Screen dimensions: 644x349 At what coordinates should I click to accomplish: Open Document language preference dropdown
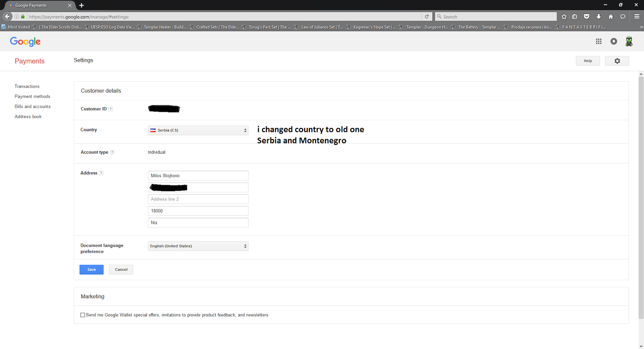tap(198, 246)
